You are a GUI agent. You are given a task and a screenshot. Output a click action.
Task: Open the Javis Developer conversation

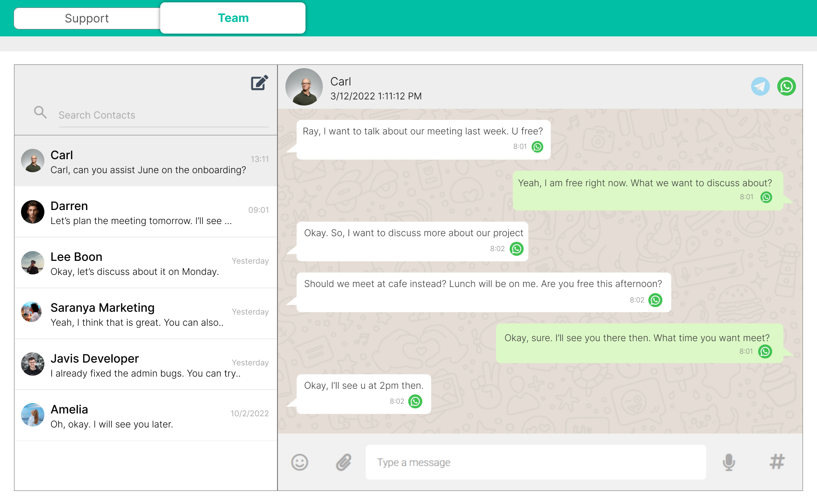coord(146,364)
